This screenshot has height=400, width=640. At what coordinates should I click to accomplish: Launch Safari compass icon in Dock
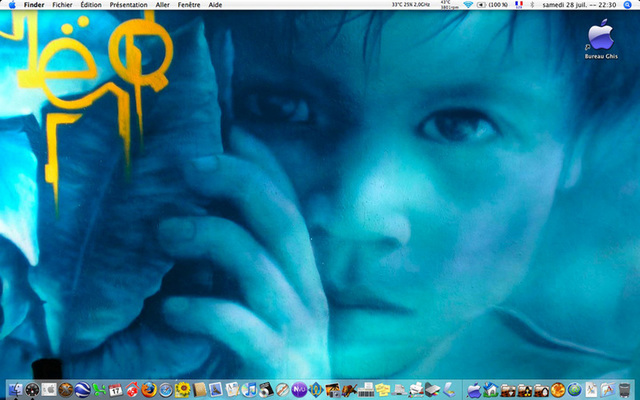[x=166, y=390]
